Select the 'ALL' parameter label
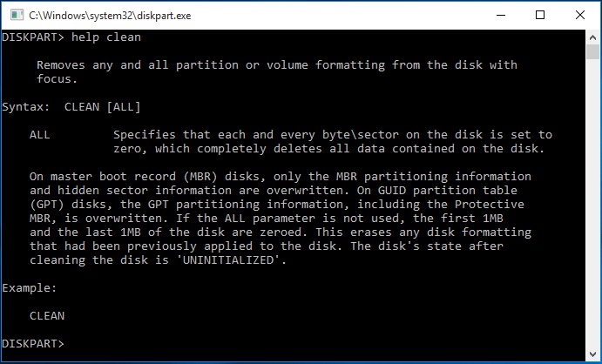The width and height of the screenshot is (602, 364). 39,135
